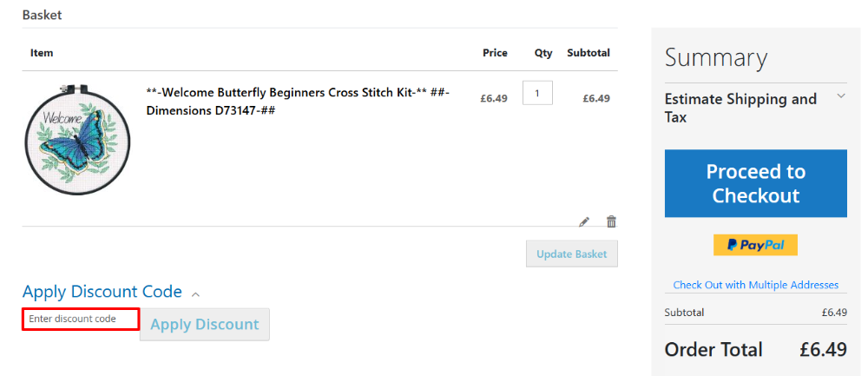Focus the Enter discount code field

81,319
